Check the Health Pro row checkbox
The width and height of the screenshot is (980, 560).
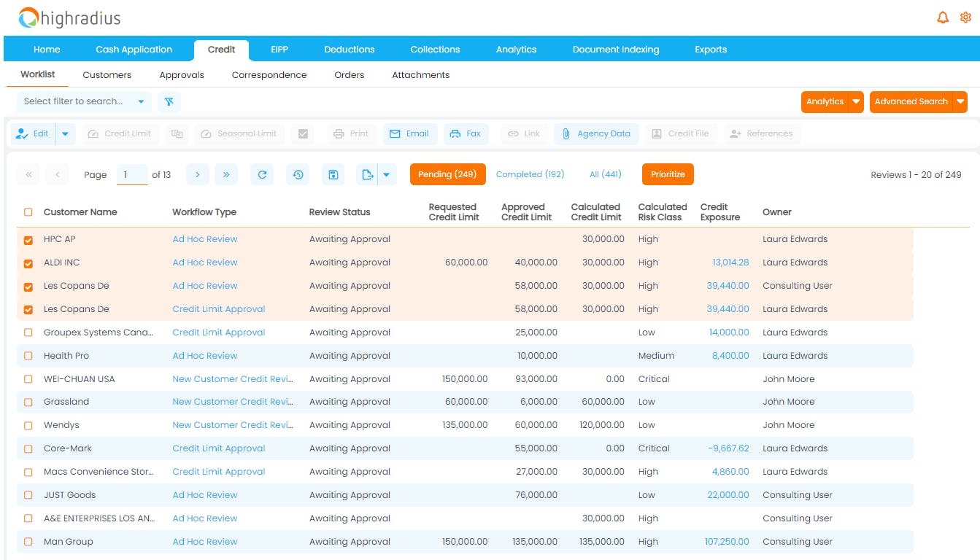(x=28, y=356)
